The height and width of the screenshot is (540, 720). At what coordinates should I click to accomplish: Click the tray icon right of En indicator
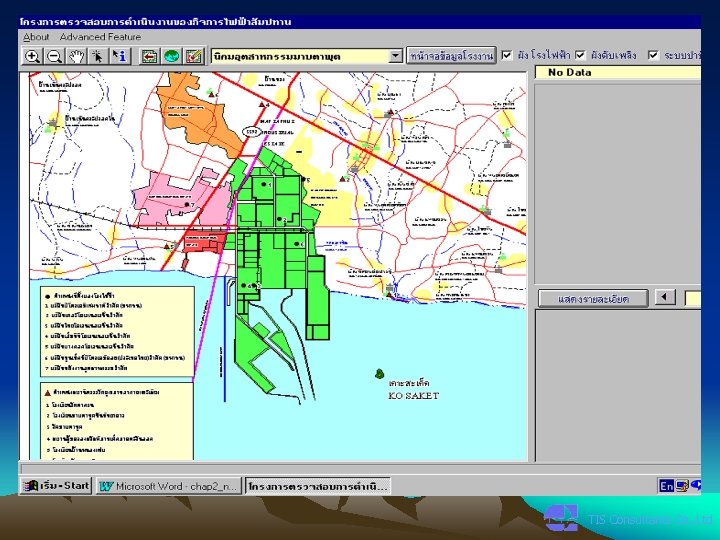tap(682, 486)
